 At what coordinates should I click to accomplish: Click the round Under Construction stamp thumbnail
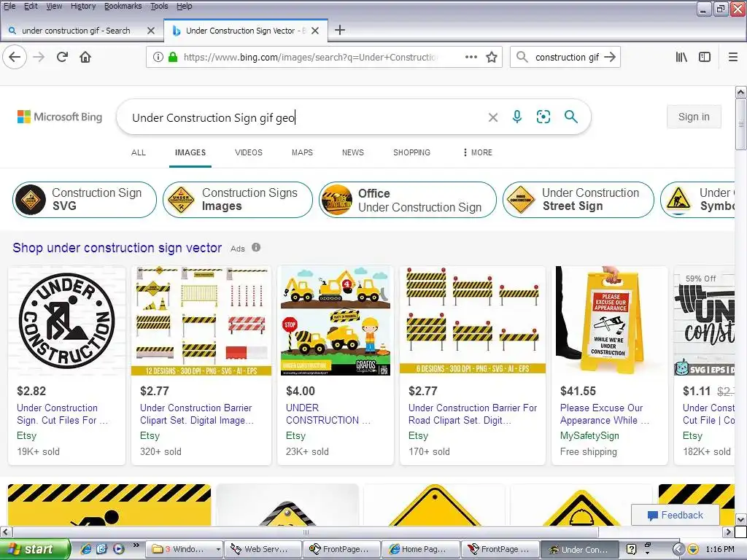tap(66, 321)
